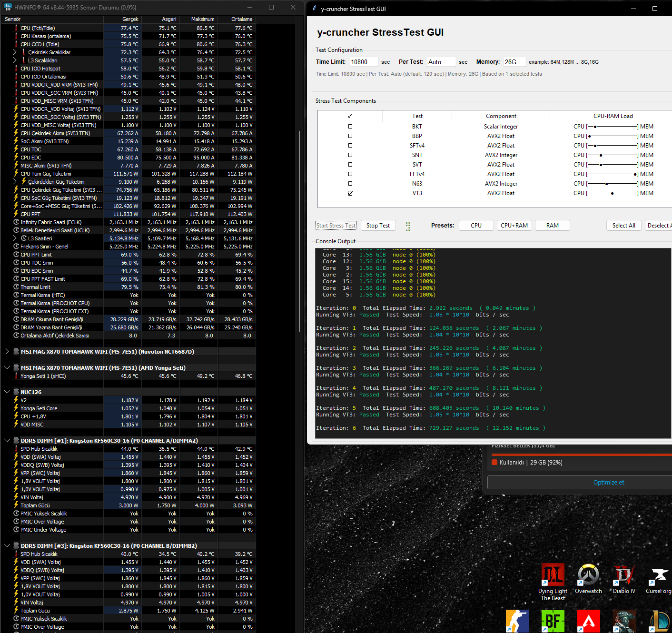The height and width of the screenshot is (633, 672).
Task: Expand Çekirdekleri Güç Tüketimi group
Action: (x=15, y=182)
